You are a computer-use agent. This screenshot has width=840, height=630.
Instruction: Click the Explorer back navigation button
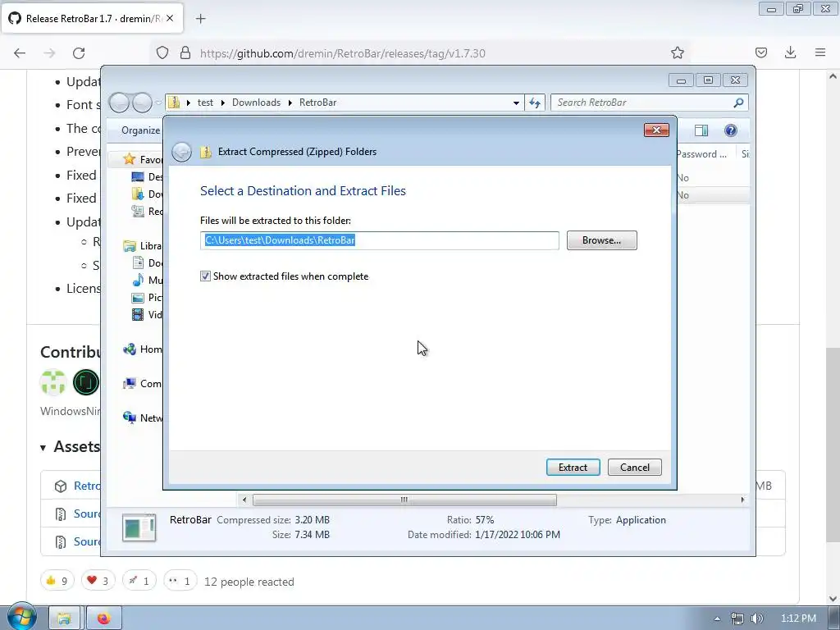click(119, 103)
